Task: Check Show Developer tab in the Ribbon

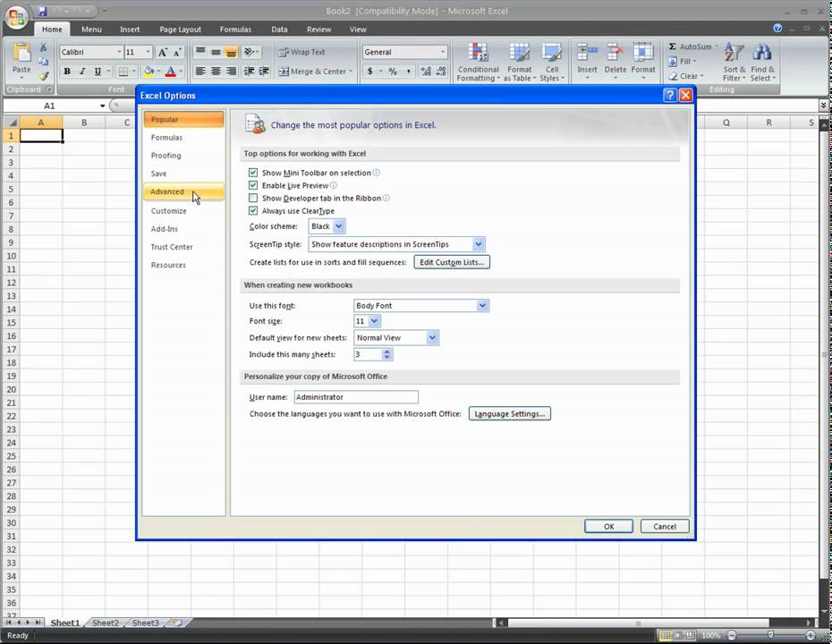Action: 253,198
